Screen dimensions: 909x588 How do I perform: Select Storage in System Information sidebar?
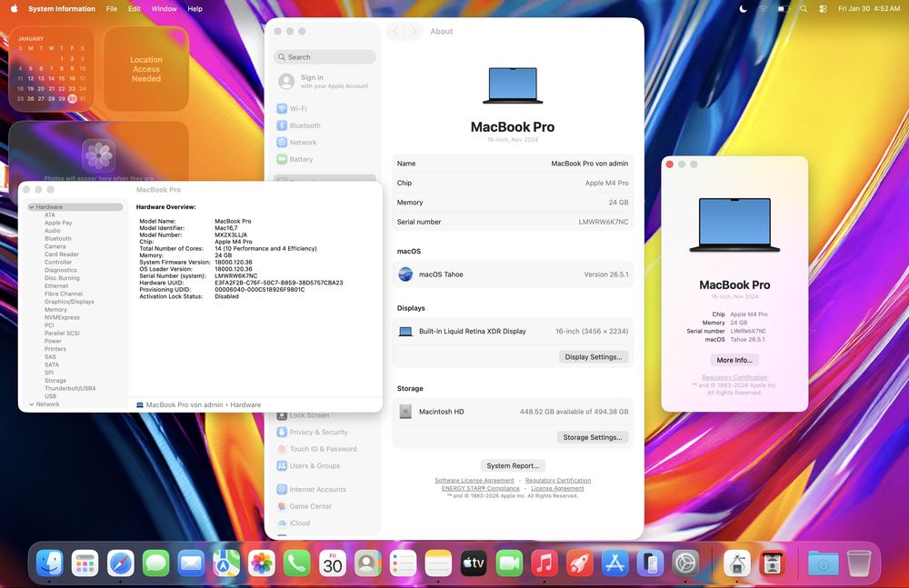[55, 381]
